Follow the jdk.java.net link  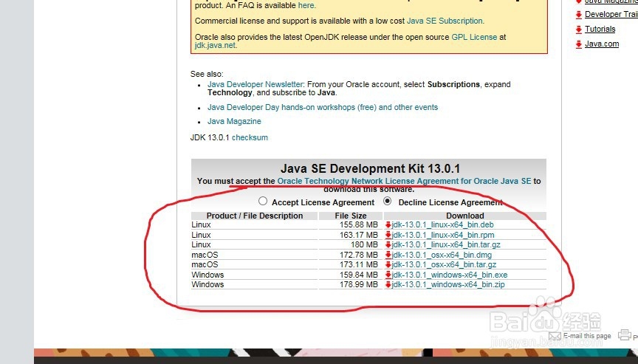(x=215, y=45)
